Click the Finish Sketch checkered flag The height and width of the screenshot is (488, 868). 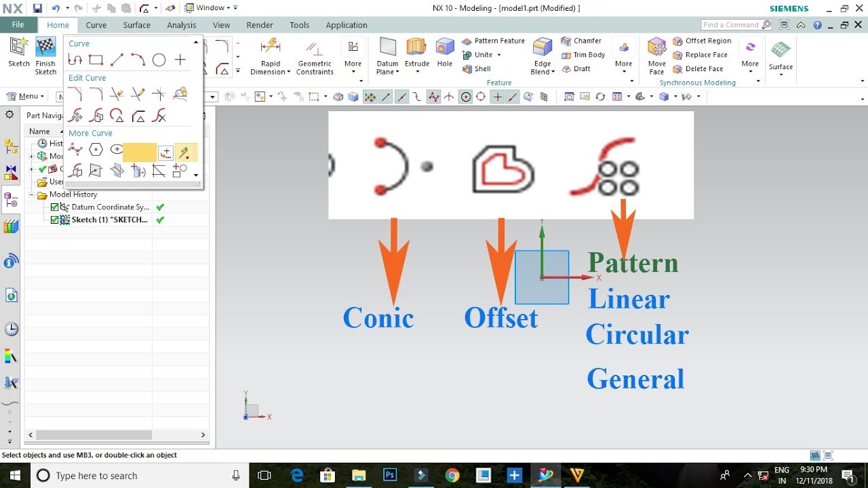click(x=45, y=56)
